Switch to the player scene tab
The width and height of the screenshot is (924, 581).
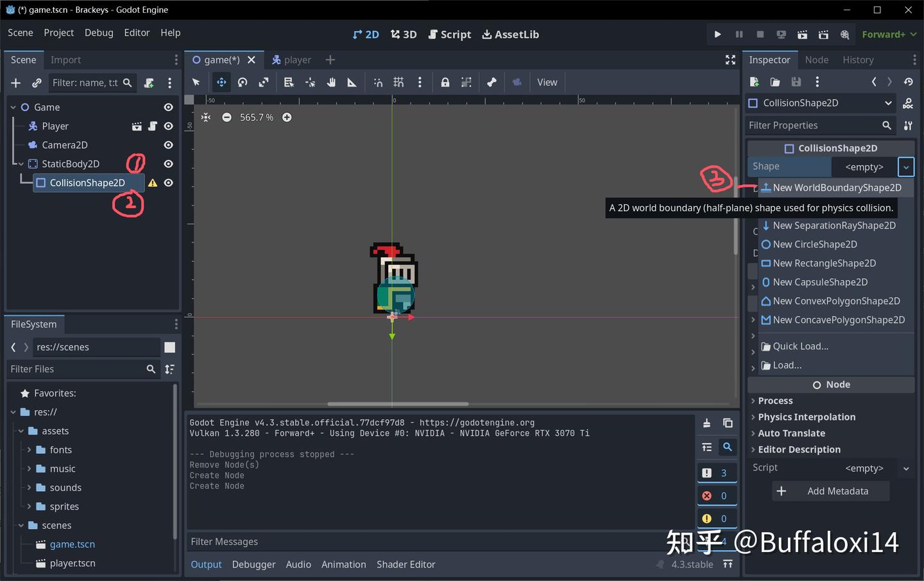(296, 60)
